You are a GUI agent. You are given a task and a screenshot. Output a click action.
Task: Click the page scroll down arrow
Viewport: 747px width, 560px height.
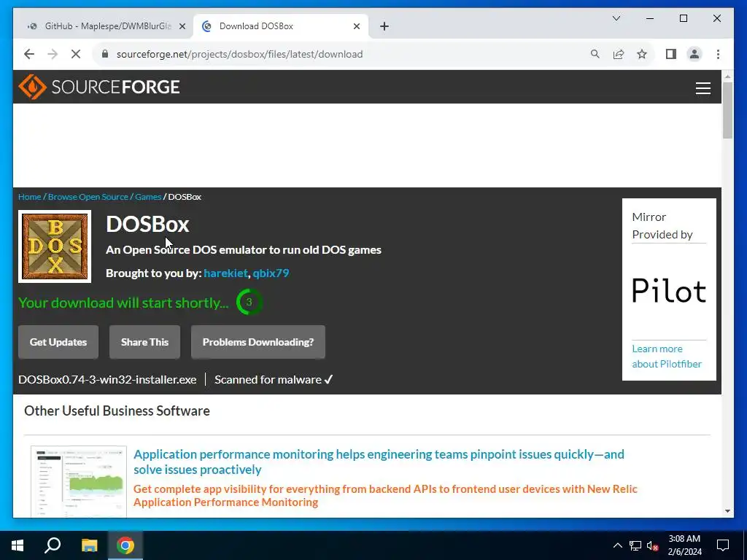click(x=727, y=511)
